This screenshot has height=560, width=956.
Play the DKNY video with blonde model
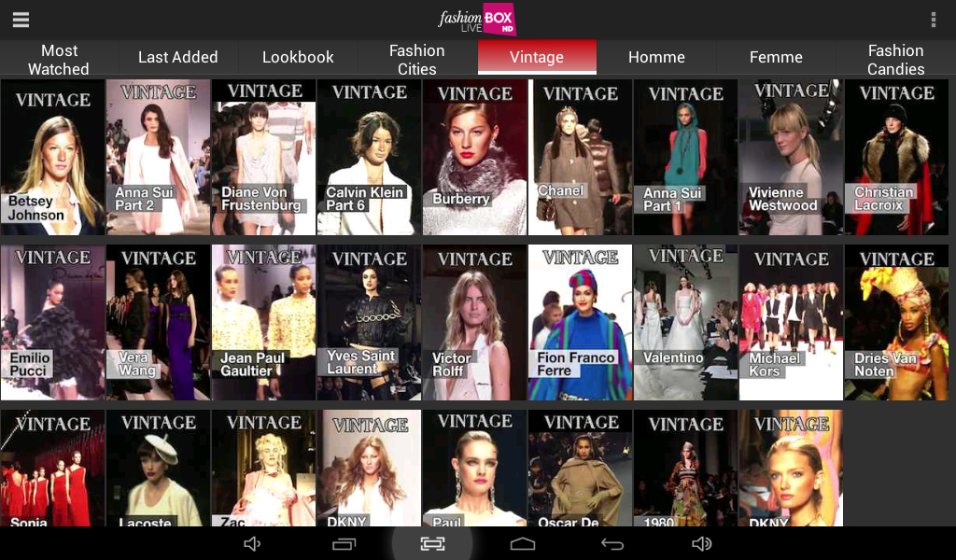pyautogui.click(x=791, y=468)
